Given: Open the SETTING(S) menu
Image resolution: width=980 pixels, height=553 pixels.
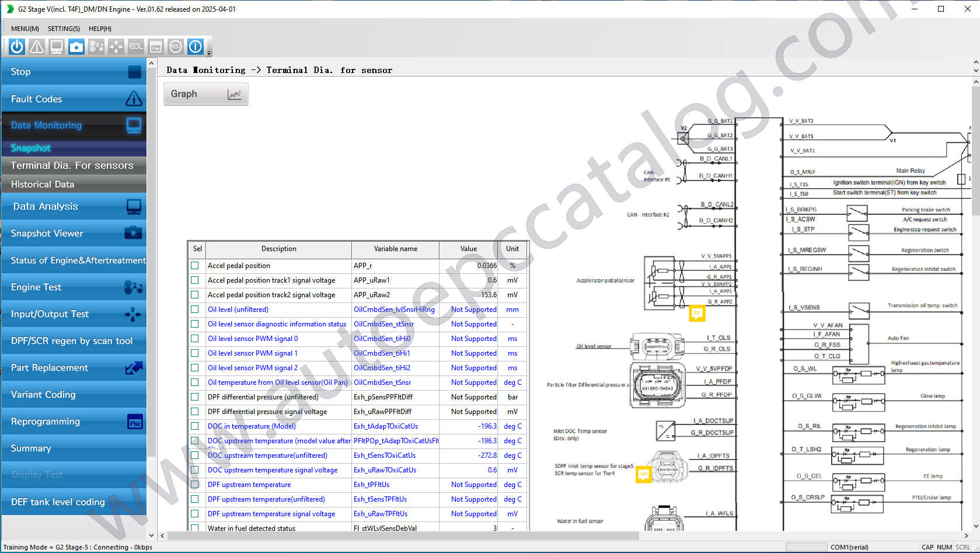Looking at the screenshot, I should click(64, 29).
